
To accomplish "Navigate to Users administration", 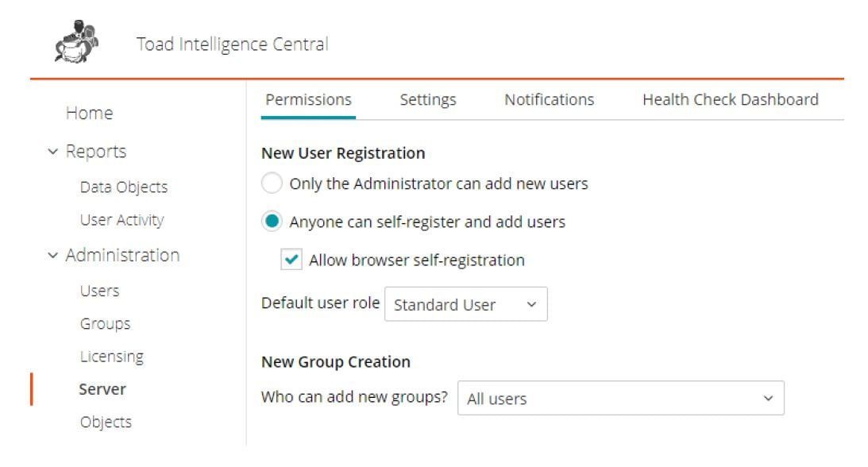I will 99,291.
